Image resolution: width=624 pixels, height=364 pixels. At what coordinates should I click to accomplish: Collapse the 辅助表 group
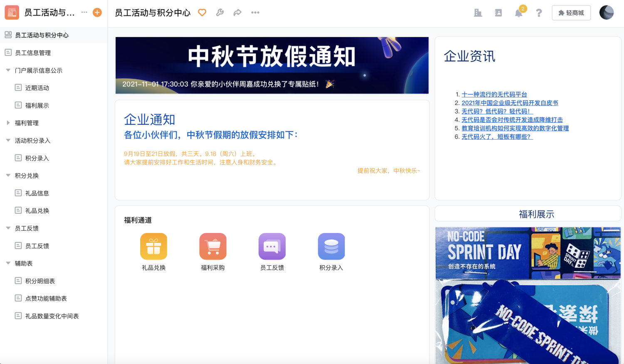pyautogui.click(x=8, y=263)
